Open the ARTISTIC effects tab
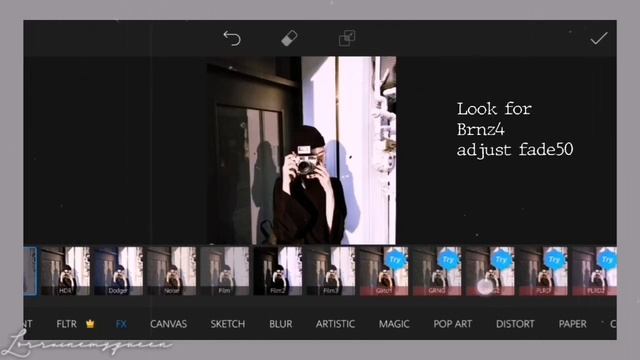 335,324
